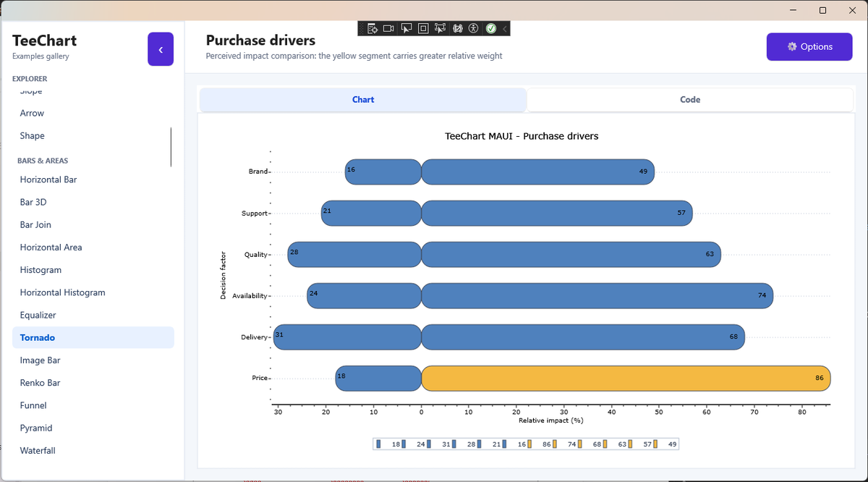Click the Purchase drivers page heading
868x482 pixels.
[x=260, y=41]
